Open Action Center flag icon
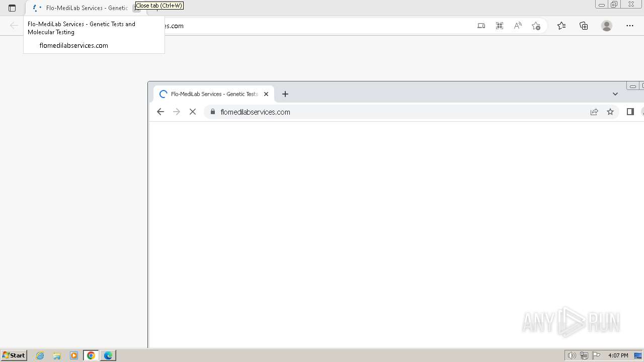This screenshot has height=362, width=644. click(x=596, y=355)
